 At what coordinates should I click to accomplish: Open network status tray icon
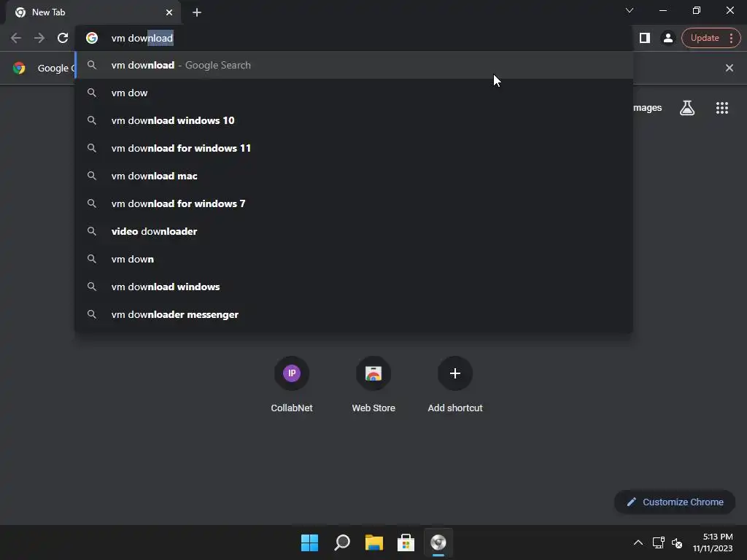click(x=659, y=542)
